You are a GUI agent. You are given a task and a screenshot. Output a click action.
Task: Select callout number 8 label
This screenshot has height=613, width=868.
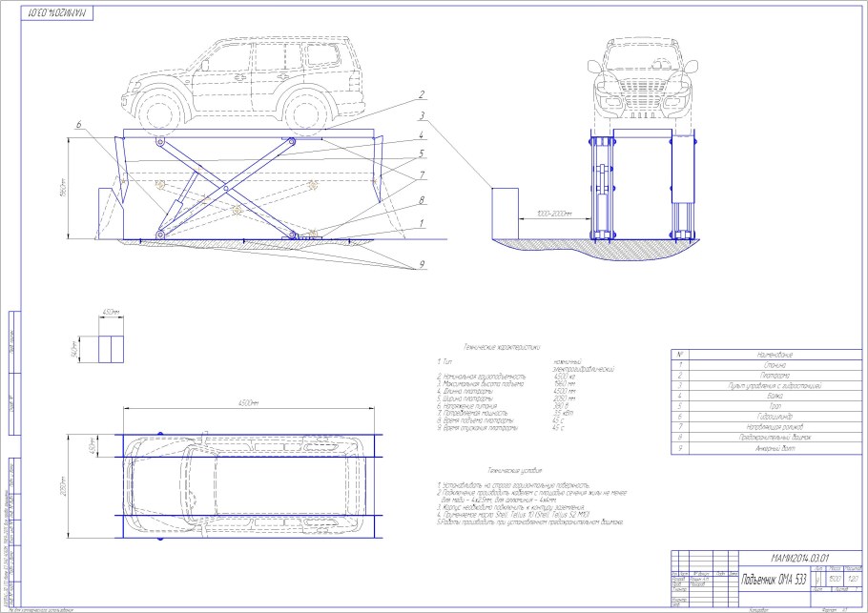tap(420, 202)
